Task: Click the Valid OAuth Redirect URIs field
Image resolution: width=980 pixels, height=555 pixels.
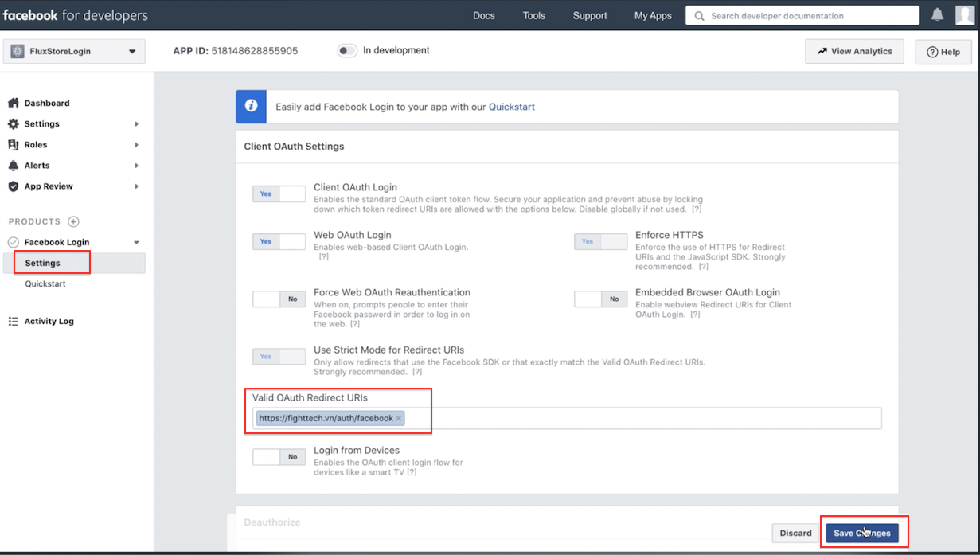Action: tap(567, 418)
